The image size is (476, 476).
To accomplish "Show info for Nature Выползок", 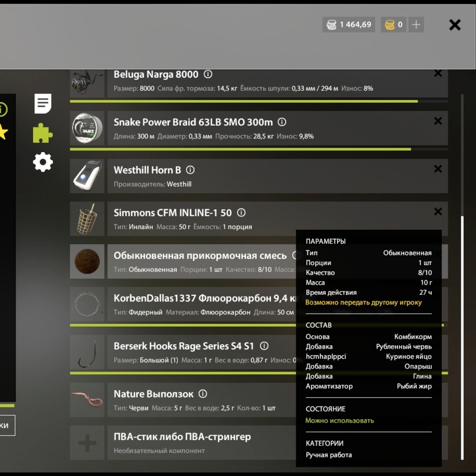I will coord(203,394).
